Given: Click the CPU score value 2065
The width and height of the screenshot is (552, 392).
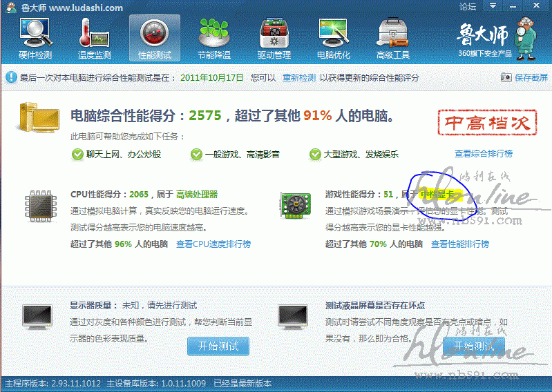Looking at the screenshot, I should (x=139, y=195).
